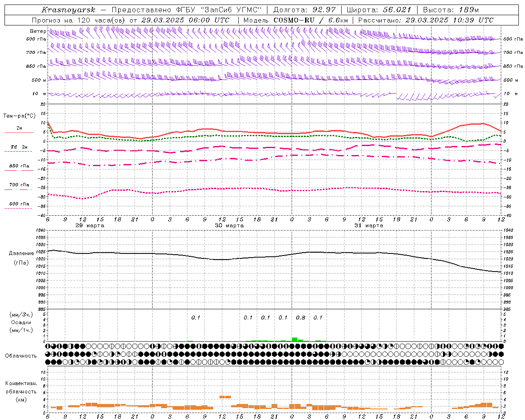
Task: Click the 'Осадки' precipitation label
Action: tap(21, 322)
